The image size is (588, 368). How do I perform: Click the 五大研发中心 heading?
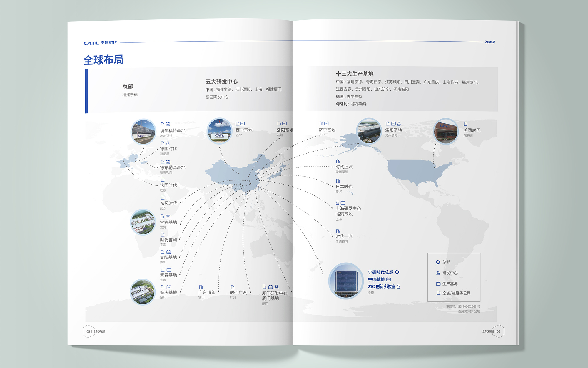pyautogui.click(x=221, y=82)
